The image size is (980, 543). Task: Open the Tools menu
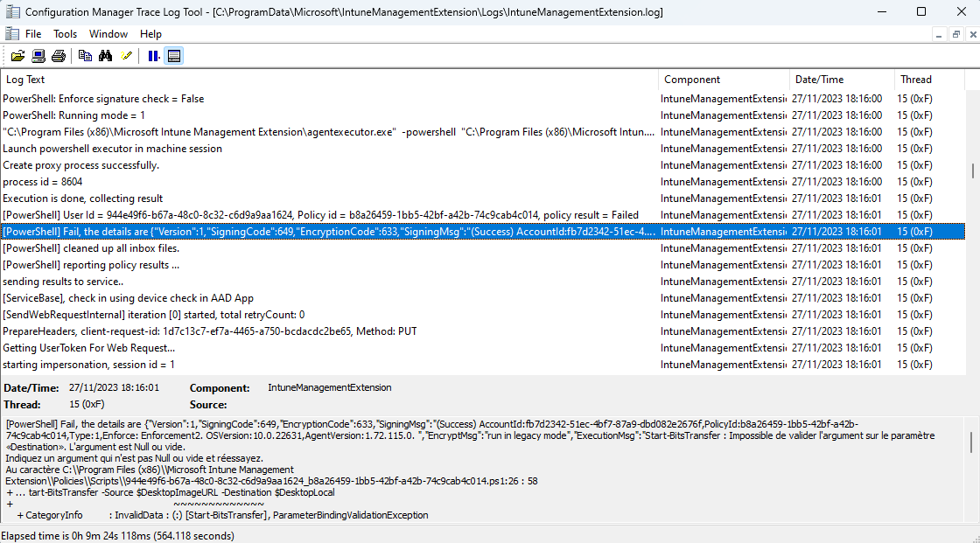pos(64,33)
